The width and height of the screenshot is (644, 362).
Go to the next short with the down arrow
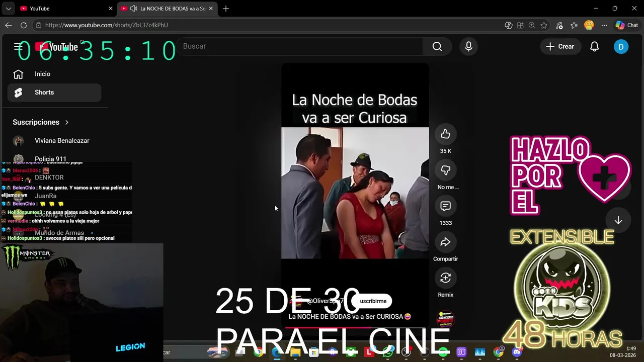point(618,220)
